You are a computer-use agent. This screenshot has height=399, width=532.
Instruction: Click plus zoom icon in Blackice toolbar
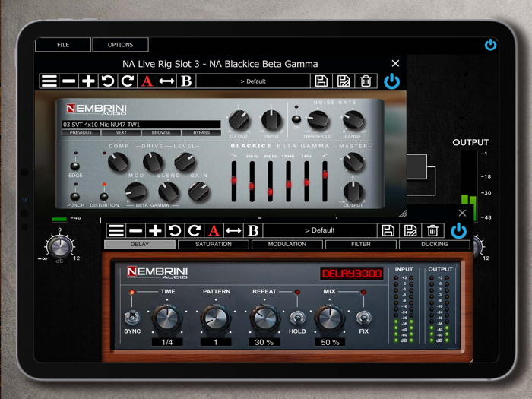(88, 81)
